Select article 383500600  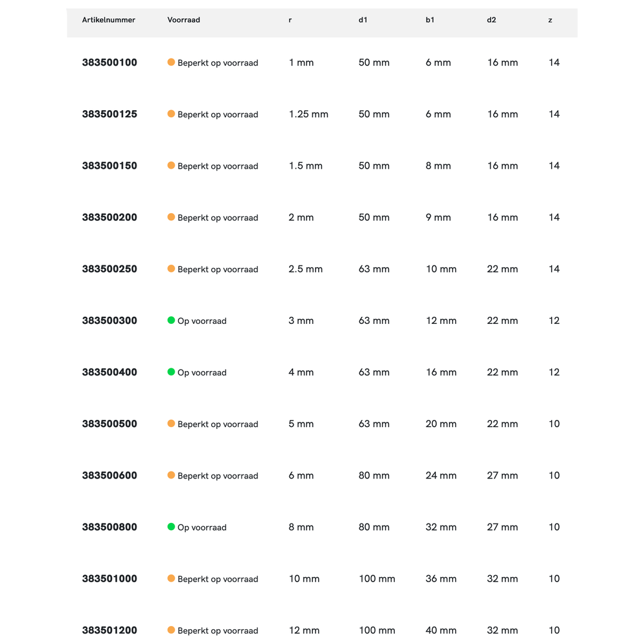109,475
